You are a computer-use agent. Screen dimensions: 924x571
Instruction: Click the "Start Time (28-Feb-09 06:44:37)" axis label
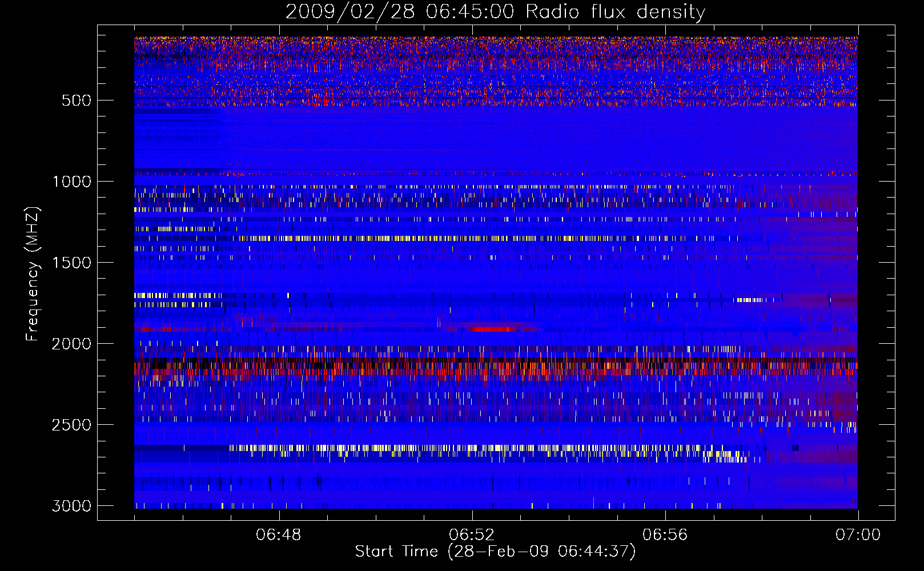495,552
